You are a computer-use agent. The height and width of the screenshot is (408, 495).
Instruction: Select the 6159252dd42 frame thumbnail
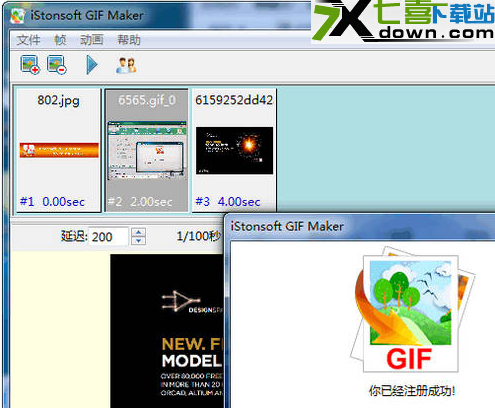pyautogui.click(x=234, y=150)
